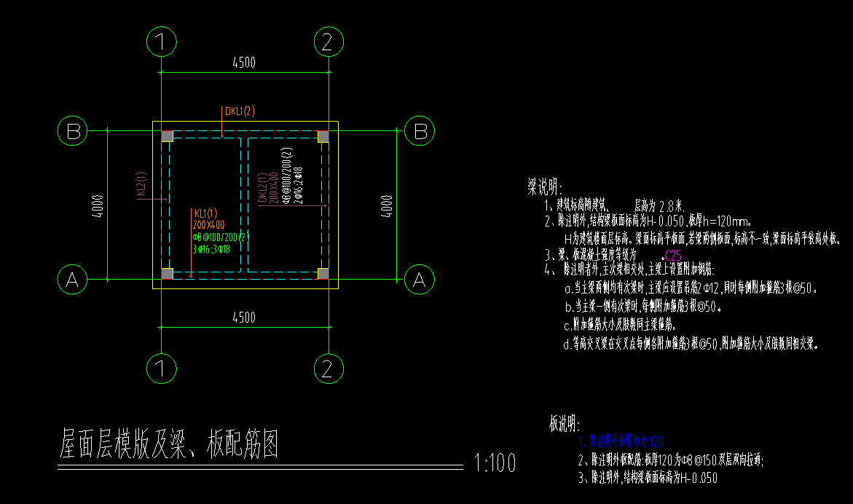The height and width of the screenshot is (504, 853).
Task: Click sub-note b 当主梁一侧有次梁时
Action: point(643,307)
